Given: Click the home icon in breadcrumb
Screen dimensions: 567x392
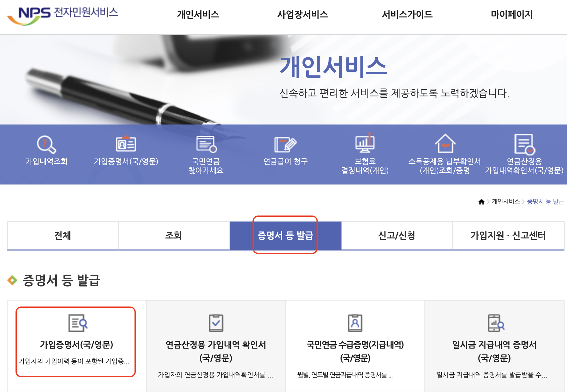Looking at the screenshot, I should point(481,202).
